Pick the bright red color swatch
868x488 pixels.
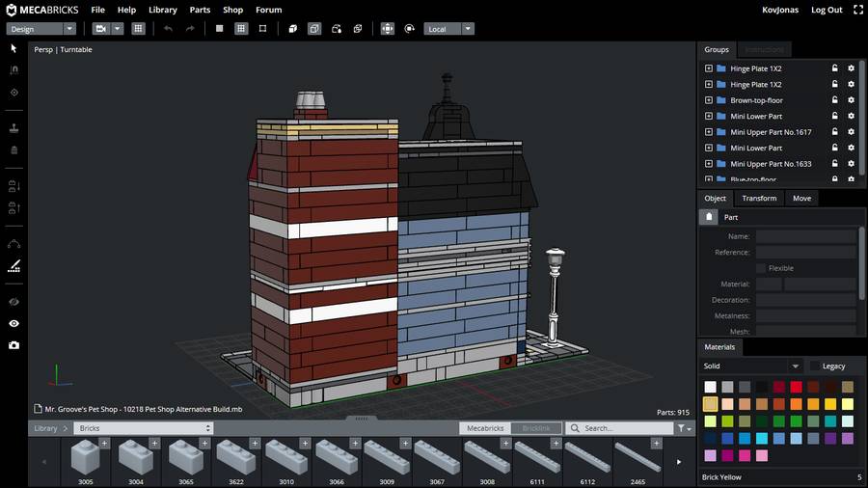796,387
